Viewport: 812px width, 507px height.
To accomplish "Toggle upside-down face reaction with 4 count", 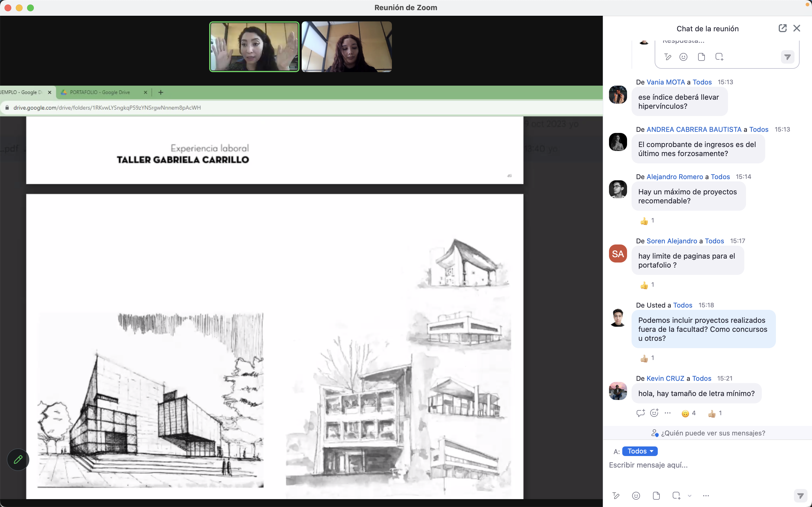I will tap(689, 413).
